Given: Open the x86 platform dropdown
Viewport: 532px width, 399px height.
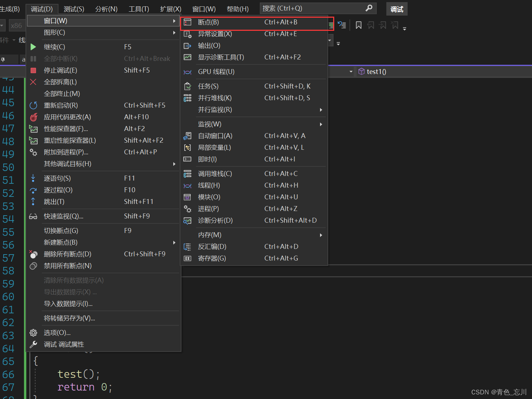Looking at the screenshot, I should [16, 25].
